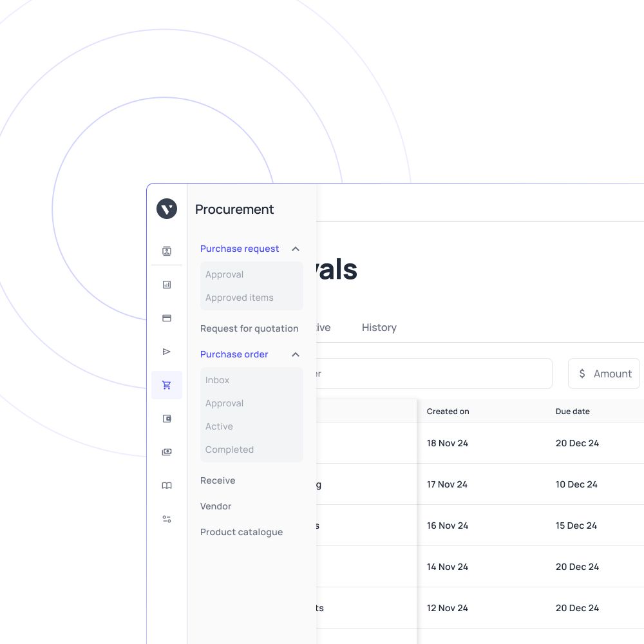Select Request for quotation menu item
This screenshot has width=644, height=644.
(249, 328)
